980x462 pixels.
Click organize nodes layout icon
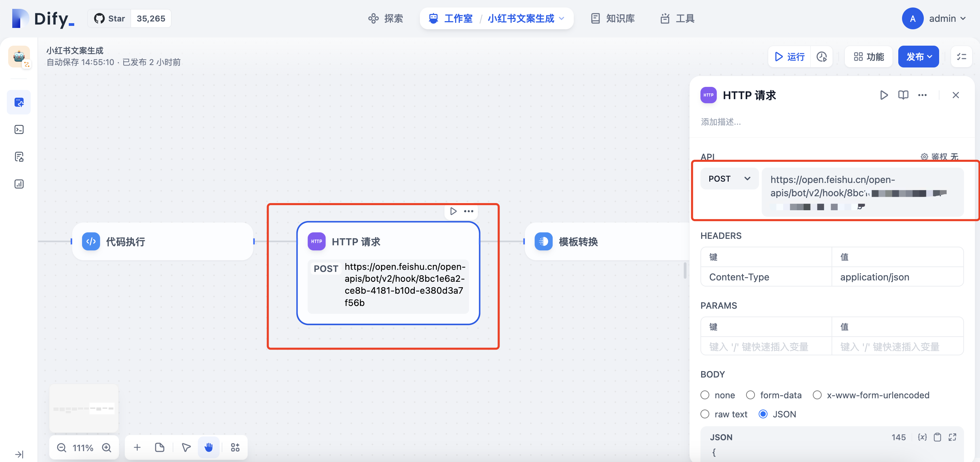(x=235, y=448)
